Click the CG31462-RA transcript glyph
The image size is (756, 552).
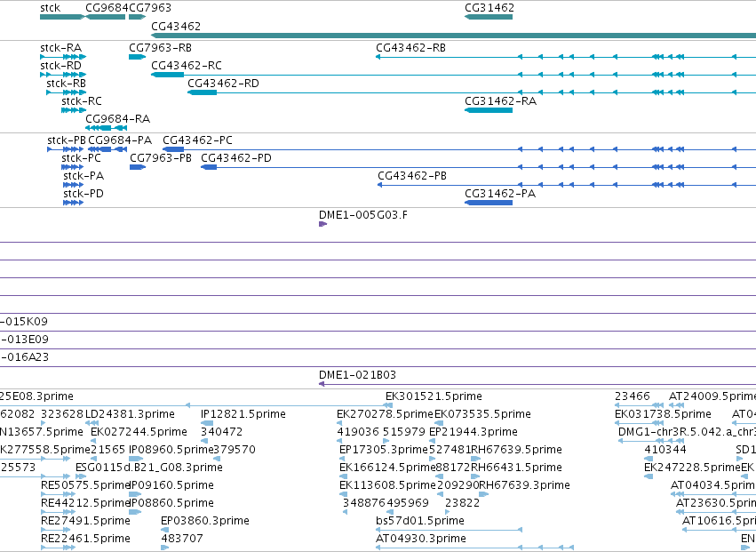point(489,110)
